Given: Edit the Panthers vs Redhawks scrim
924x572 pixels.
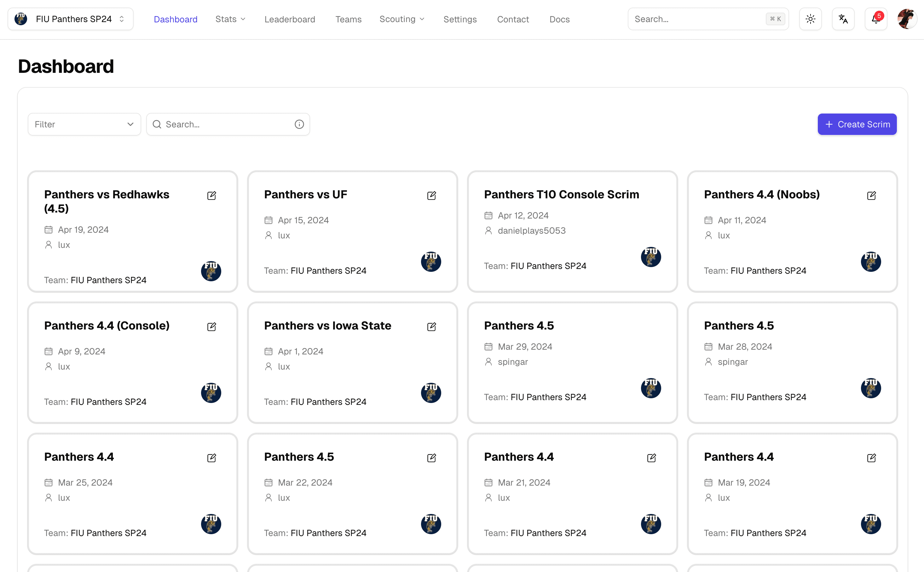Looking at the screenshot, I should (x=212, y=195).
